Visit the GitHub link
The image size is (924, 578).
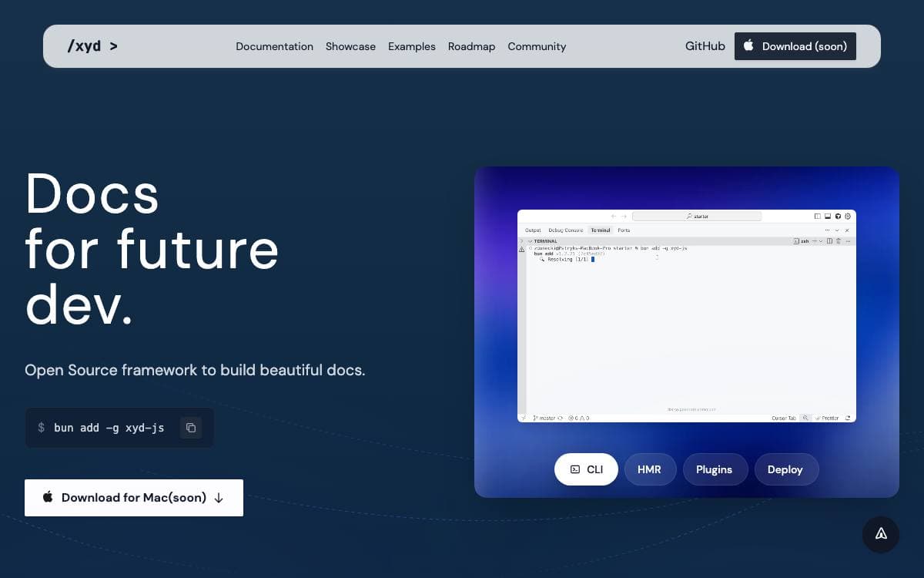pyautogui.click(x=705, y=46)
